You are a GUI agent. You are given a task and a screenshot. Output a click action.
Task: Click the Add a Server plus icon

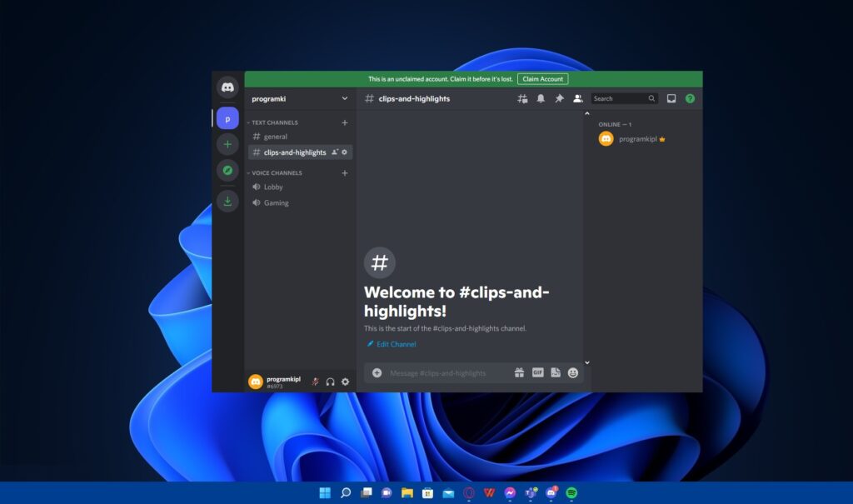(227, 144)
